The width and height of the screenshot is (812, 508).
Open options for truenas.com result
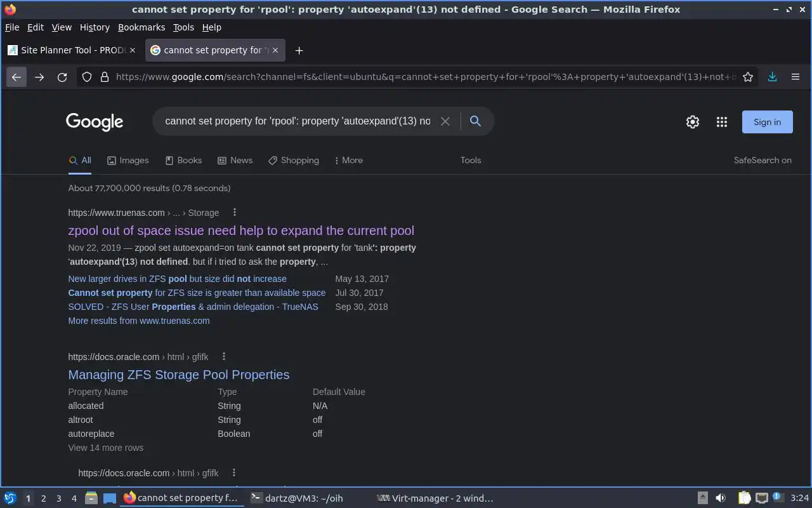click(235, 212)
